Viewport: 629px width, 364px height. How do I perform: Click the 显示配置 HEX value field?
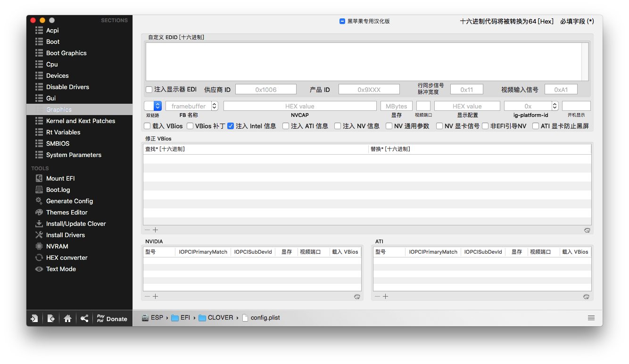(x=467, y=106)
